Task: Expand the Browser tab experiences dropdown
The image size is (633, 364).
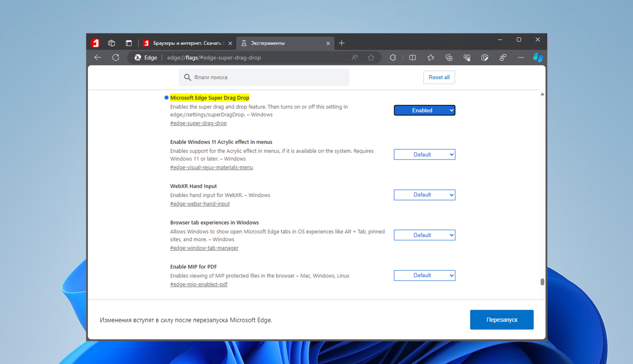Action: pos(425,235)
